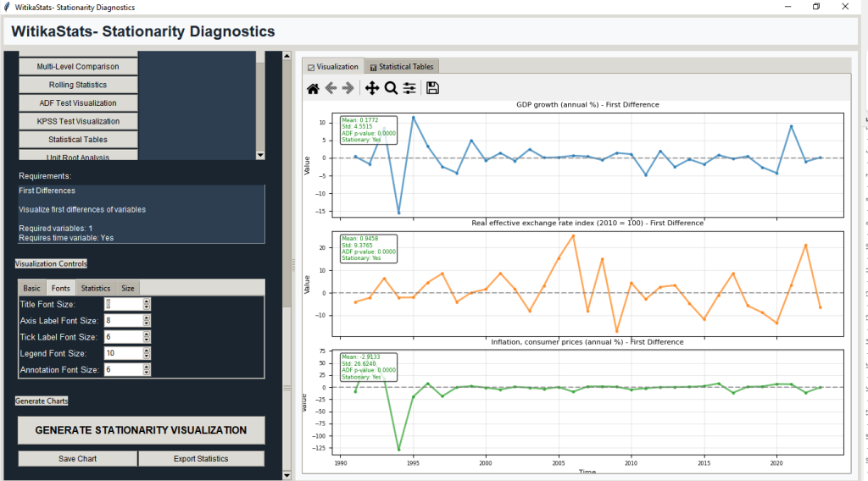Select the Fonts controls tab

tap(61, 288)
